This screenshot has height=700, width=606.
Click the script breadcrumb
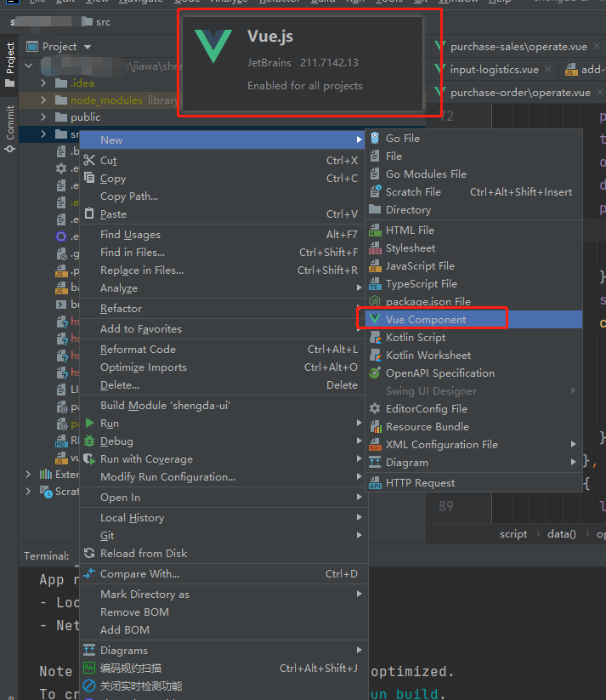[513, 534]
